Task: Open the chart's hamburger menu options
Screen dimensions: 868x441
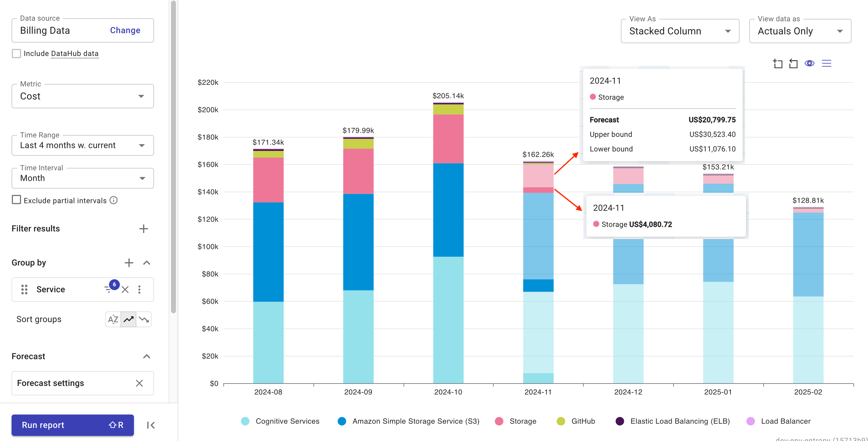Action: click(827, 63)
